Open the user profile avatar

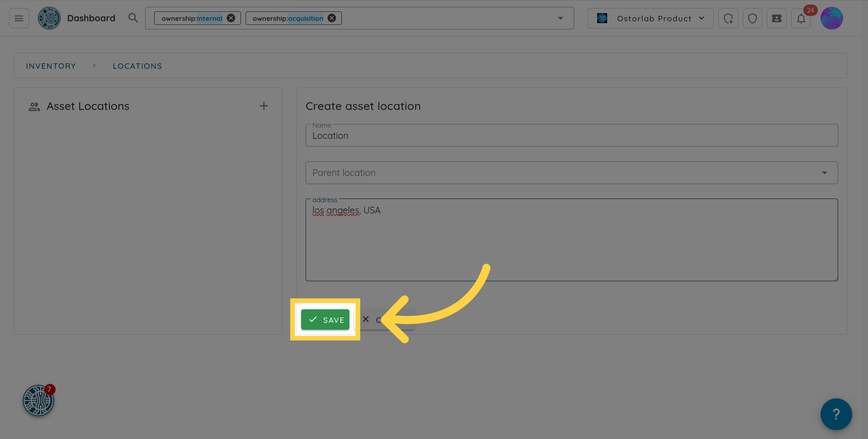(831, 19)
